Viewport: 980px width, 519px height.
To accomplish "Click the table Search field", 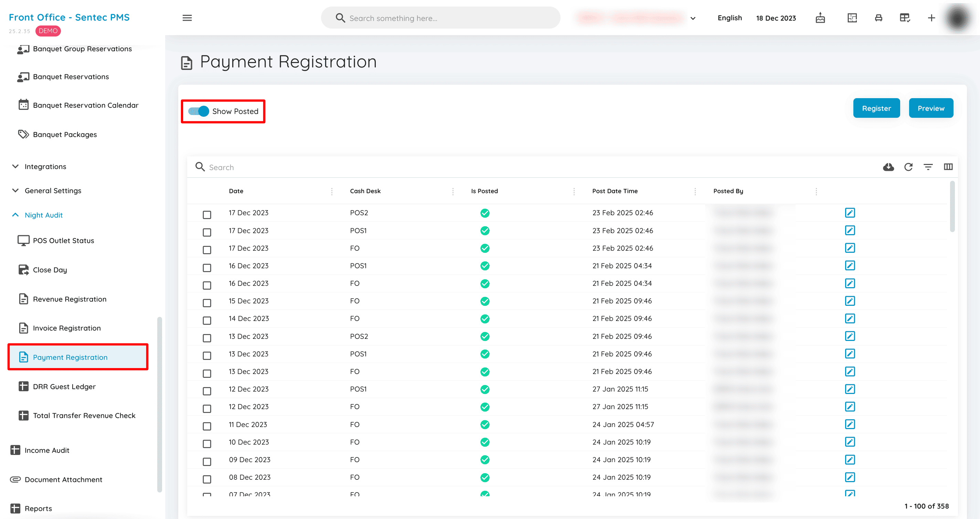I will pos(533,167).
